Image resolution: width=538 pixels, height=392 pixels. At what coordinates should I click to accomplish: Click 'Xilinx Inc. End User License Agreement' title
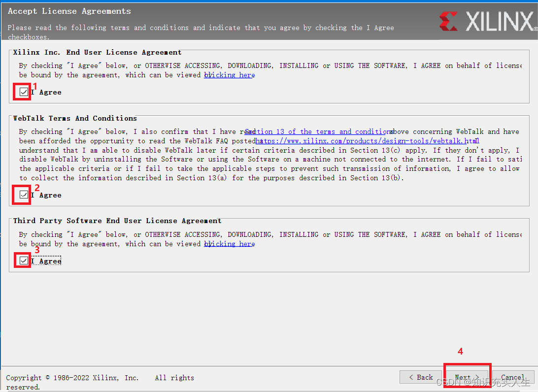(98, 52)
